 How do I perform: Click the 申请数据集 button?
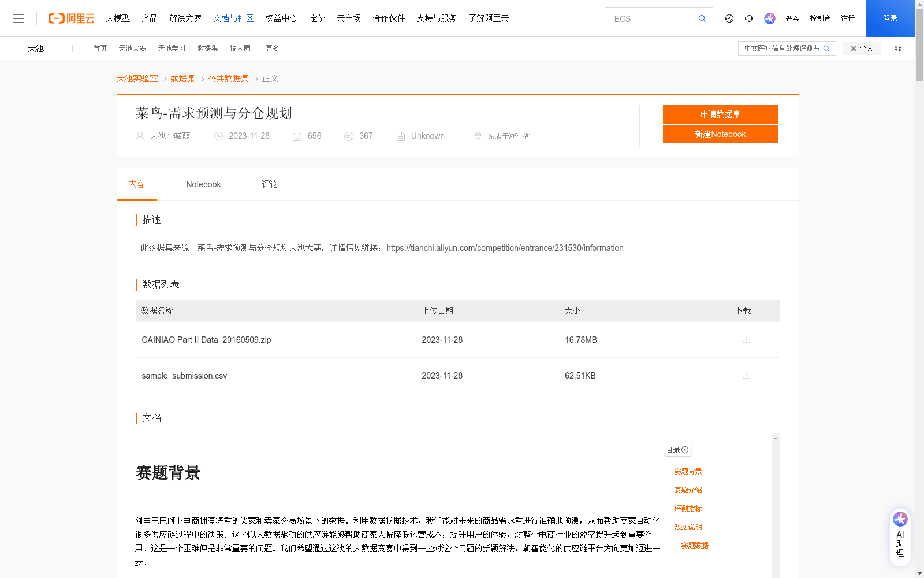click(x=720, y=114)
